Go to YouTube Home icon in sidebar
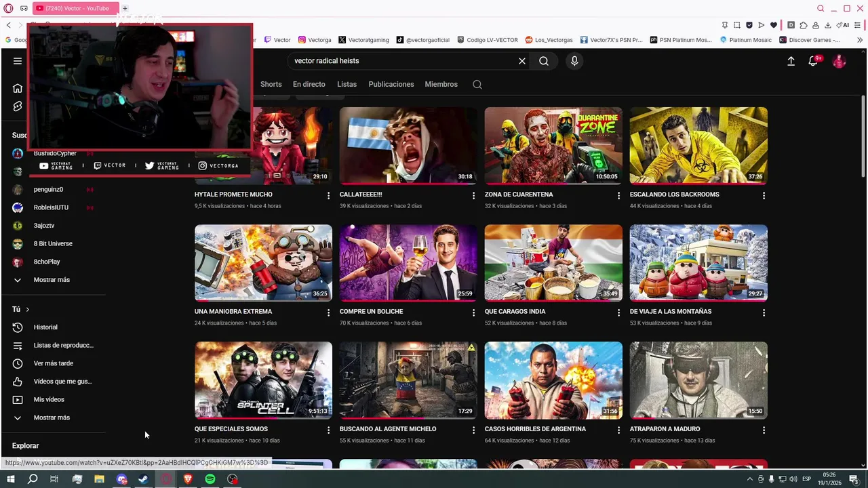The height and width of the screenshot is (488, 868). click(18, 88)
